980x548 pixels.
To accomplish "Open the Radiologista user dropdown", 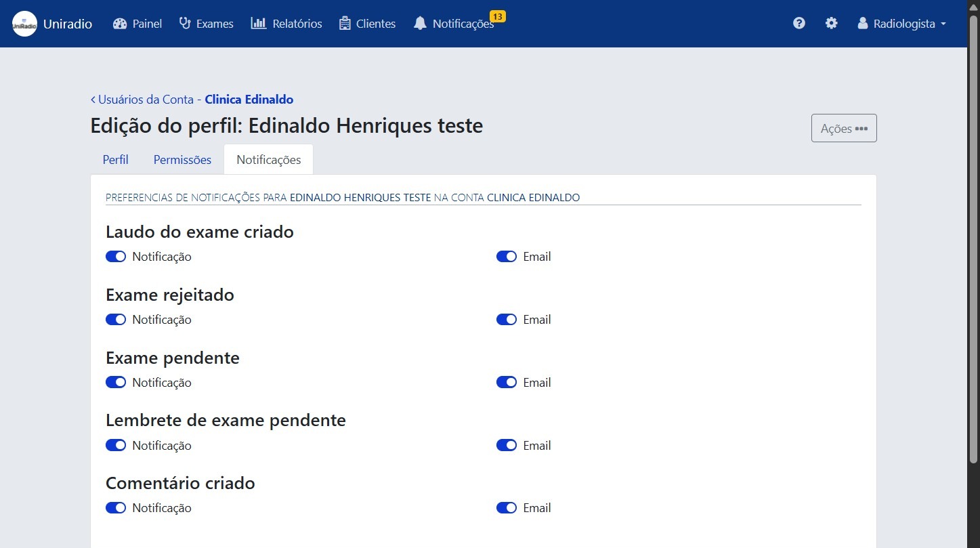I will 901,23.
